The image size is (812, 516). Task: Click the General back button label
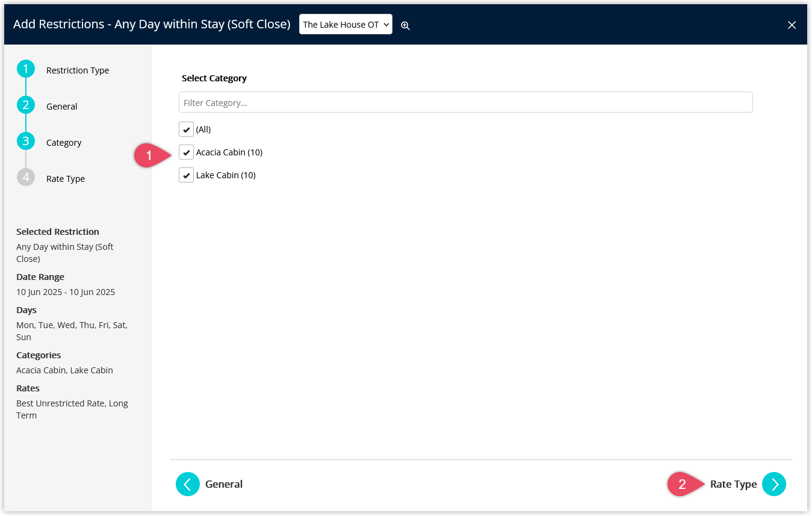point(224,484)
